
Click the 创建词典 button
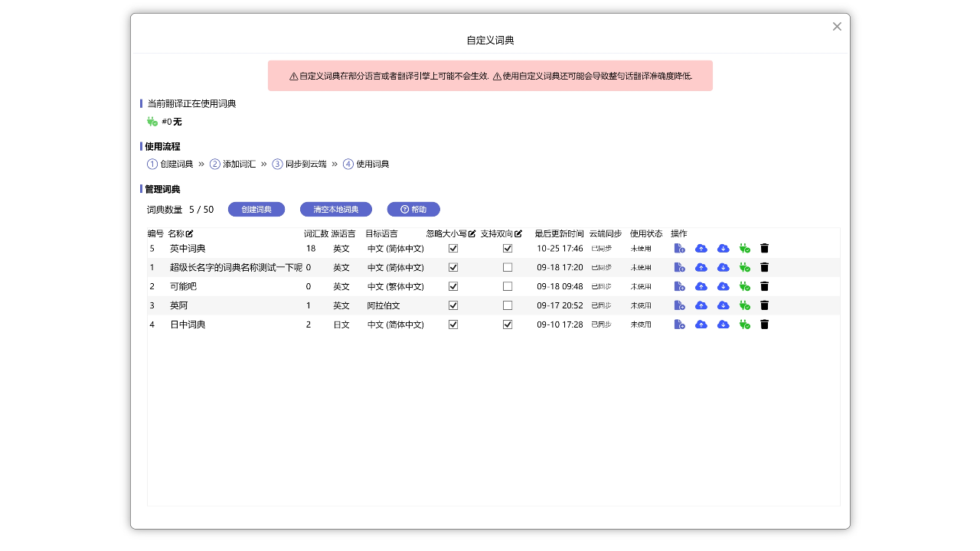click(x=256, y=209)
